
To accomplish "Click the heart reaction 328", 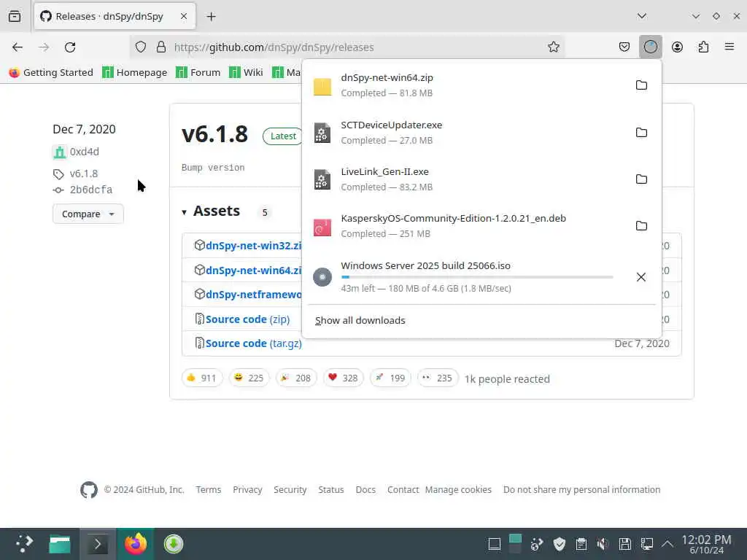I will click(x=344, y=378).
